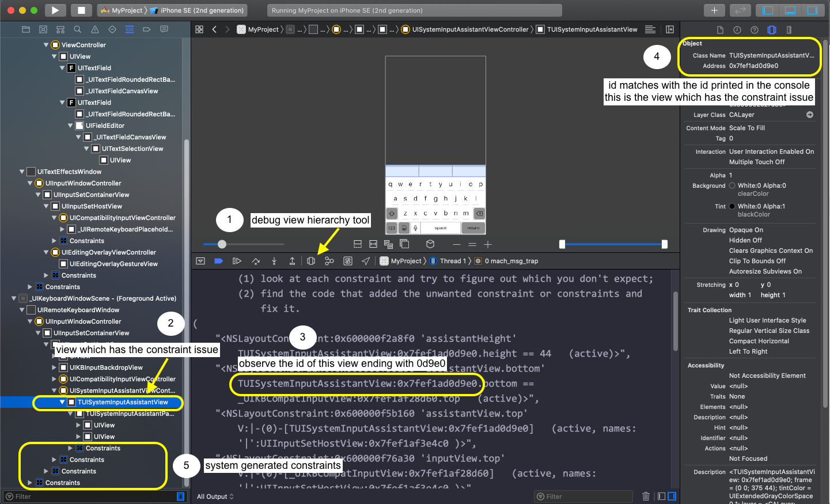
Task: Click the Run (play) button
Action: point(55,10)
